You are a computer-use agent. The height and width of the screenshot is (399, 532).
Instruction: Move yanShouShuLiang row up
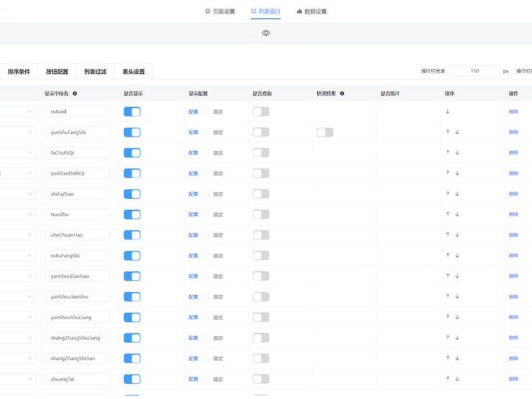[448, 317]
